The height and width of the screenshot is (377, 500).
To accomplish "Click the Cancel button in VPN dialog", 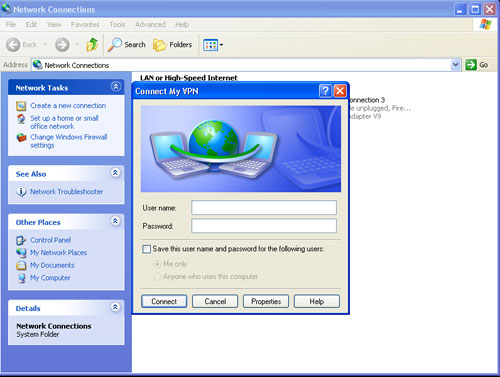I will coord(215,301).
